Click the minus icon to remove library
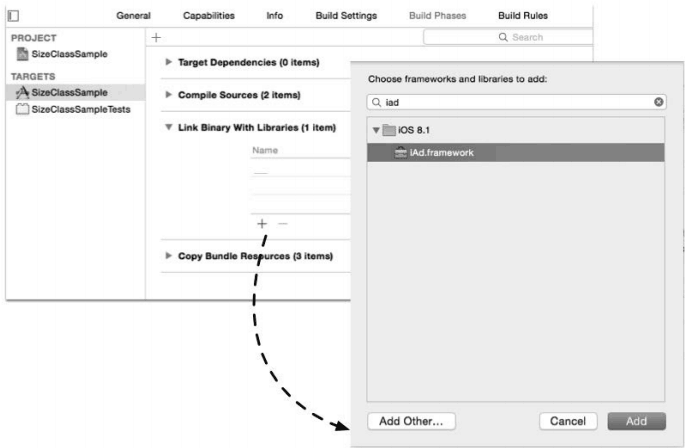This screenshot has width=685, height=448. (281, 224)
